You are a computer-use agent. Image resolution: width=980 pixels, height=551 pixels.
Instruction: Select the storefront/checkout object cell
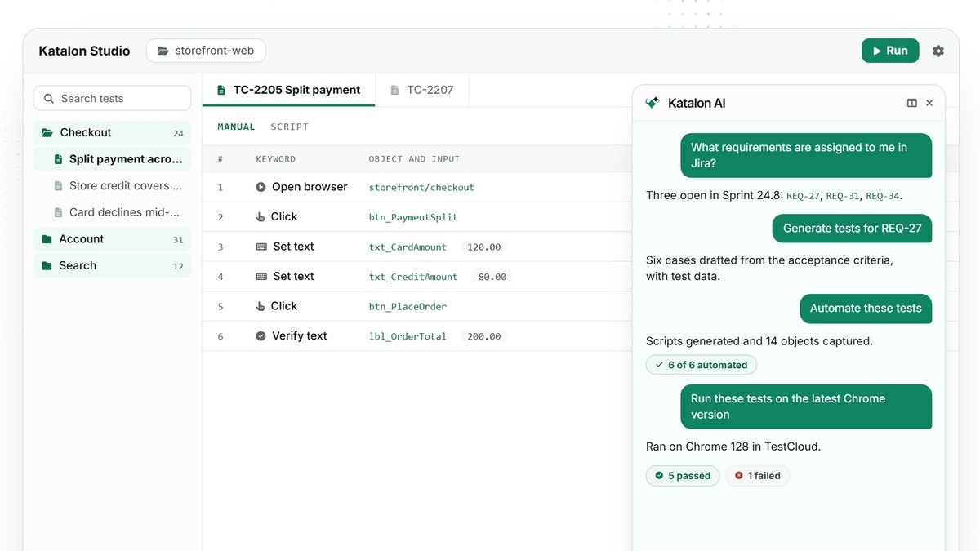point(421,187)
